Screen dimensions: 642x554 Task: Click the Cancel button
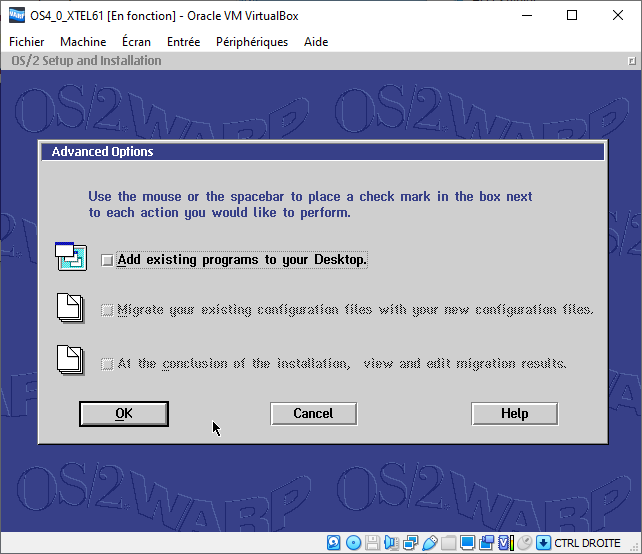[x=314, y=414]
